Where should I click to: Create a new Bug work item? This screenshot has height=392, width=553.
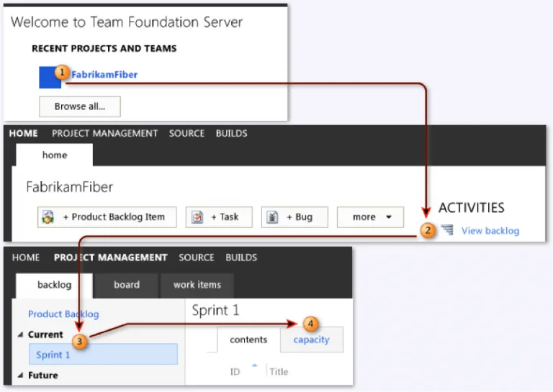coord(295,217)
